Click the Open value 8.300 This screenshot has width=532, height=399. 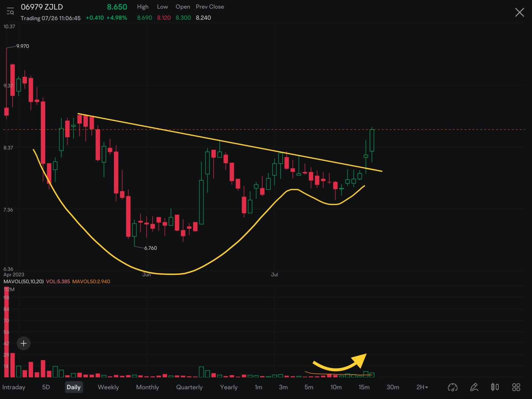(183, 18)
